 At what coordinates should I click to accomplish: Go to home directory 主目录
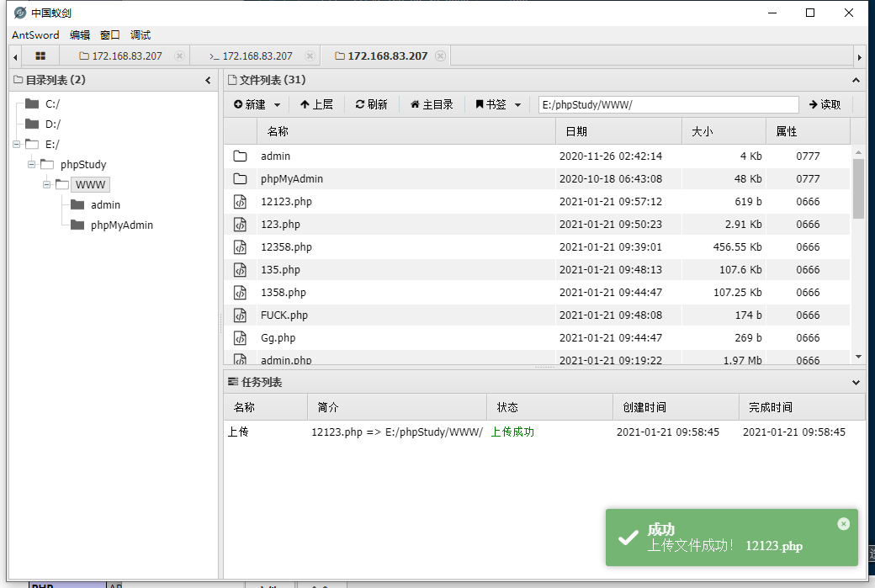432,104
